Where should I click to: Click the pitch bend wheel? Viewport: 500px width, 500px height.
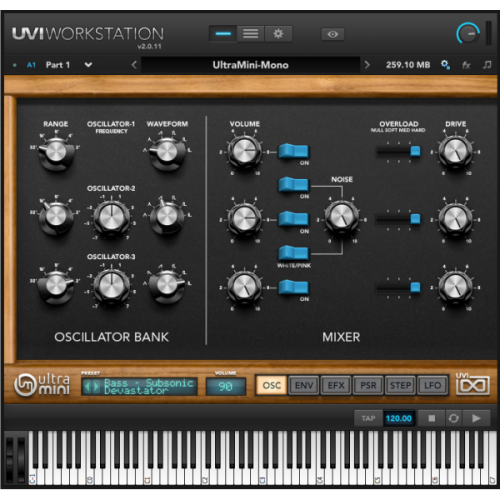point(10,460)
